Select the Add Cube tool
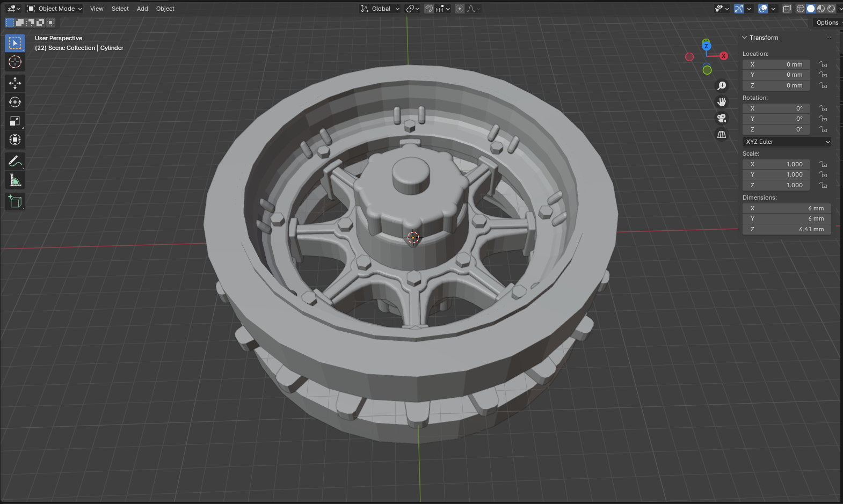Screen dimensions: 843x504 [x=15, y=201]
